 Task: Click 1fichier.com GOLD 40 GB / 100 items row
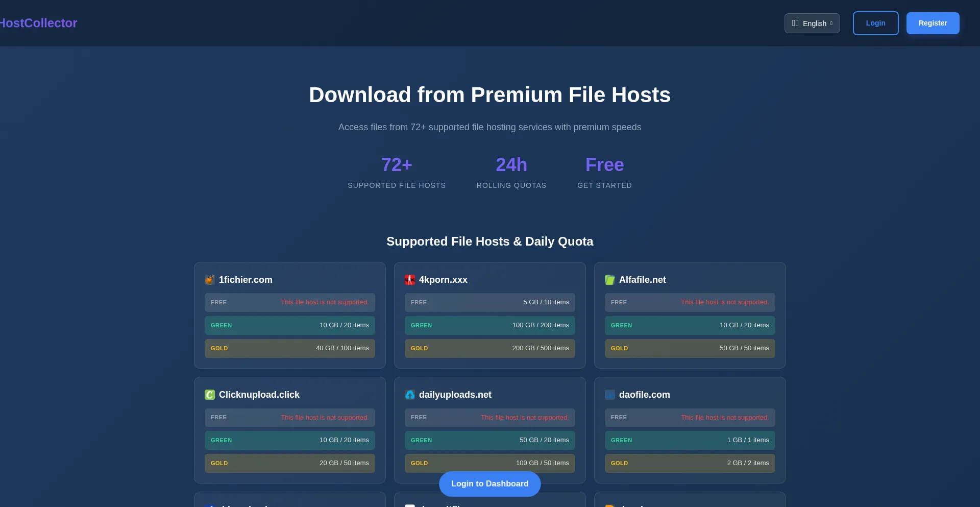(x=289, y=348)
